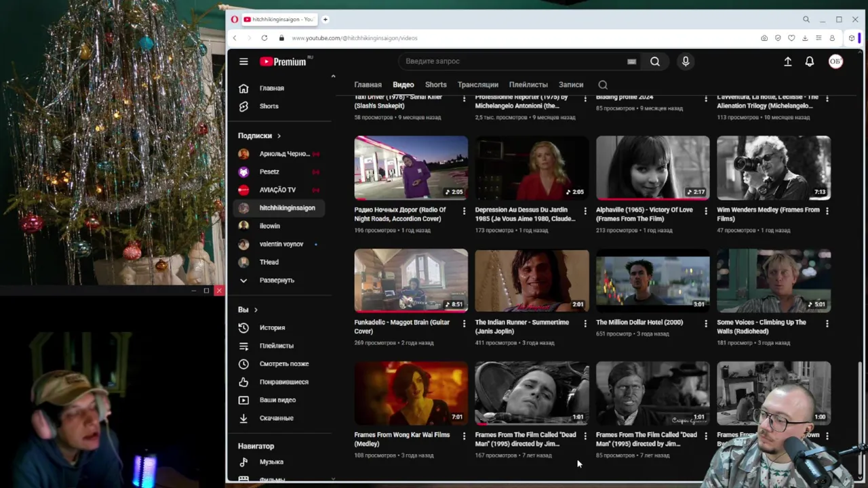This screenshot has width=868, height=488.
Task: Open YouTube notifications bell
Action: click(x=810, y=61)
